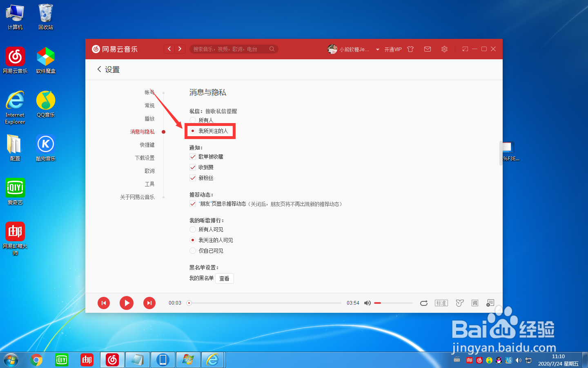The width and height of the screenshot is (588, 368).
Task: Select 消息与隐私 settings section
Action: pos(142,132)
